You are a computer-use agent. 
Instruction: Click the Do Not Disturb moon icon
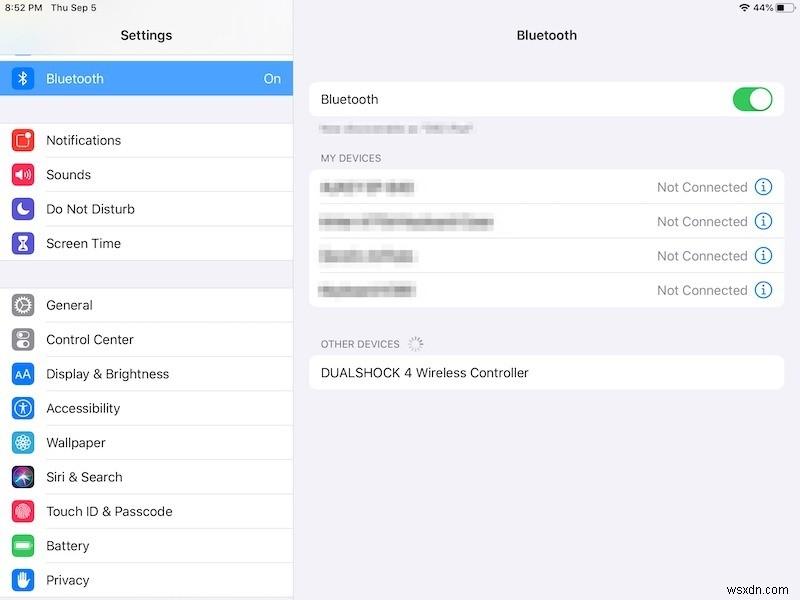point(22,208)
